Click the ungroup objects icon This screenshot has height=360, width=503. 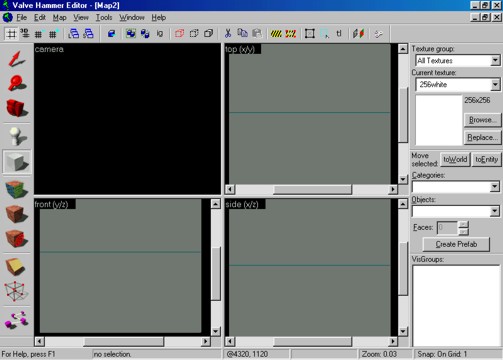[145, 34]
